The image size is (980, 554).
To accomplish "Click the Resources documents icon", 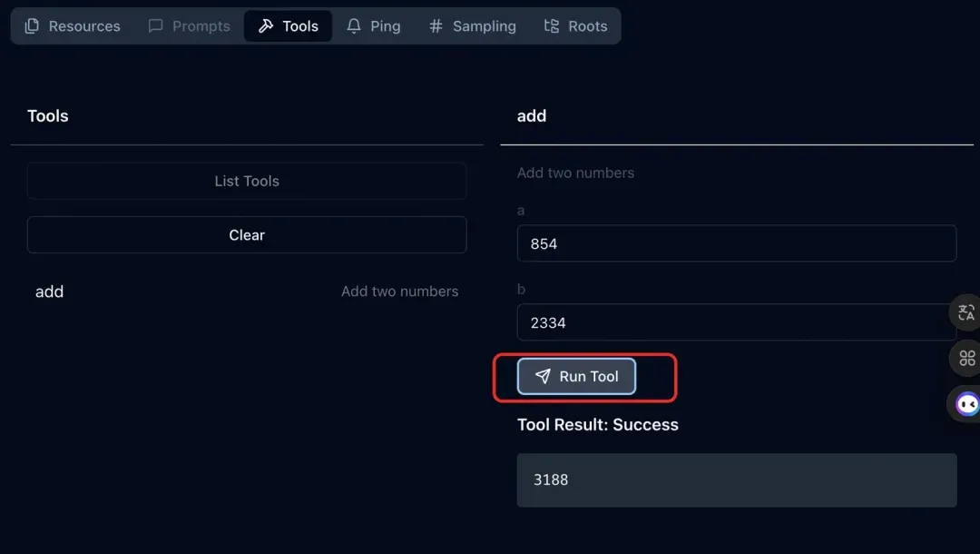I will coord(32,26).
